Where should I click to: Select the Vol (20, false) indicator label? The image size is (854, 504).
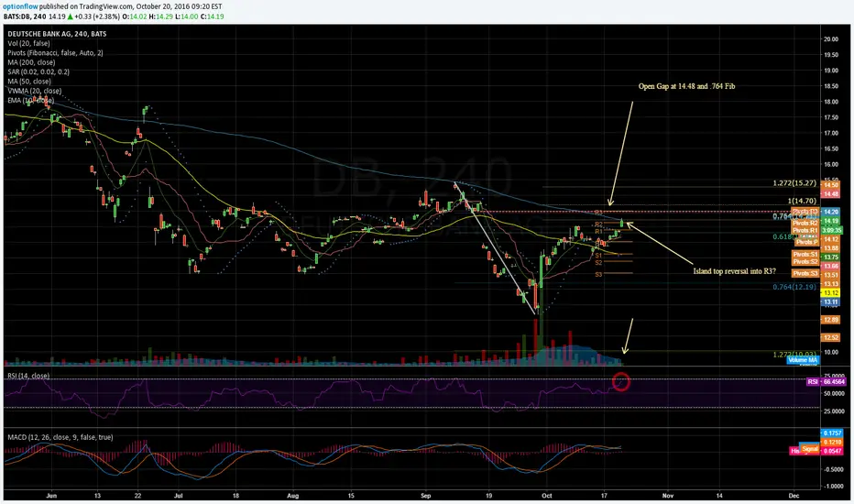pyautogui.click(x=29, y=43)
